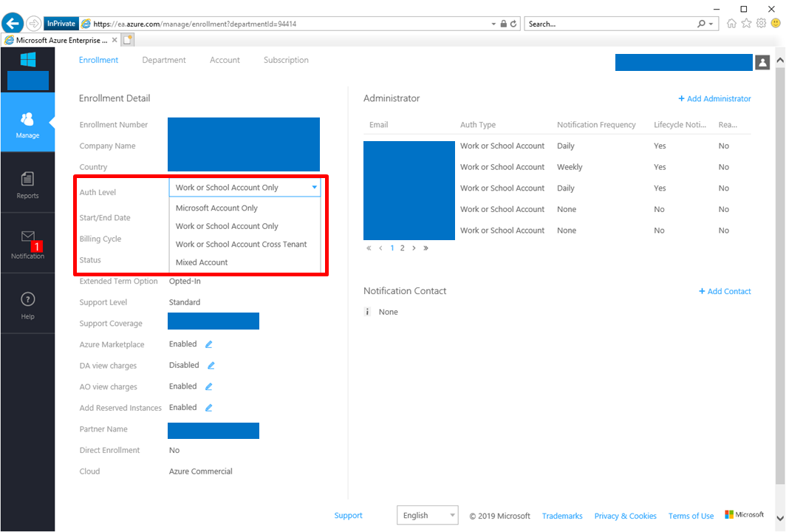The width and height of the screenshot is (786, 532).
Task: Open browser settings gear icon
Action: pos(761,23)
